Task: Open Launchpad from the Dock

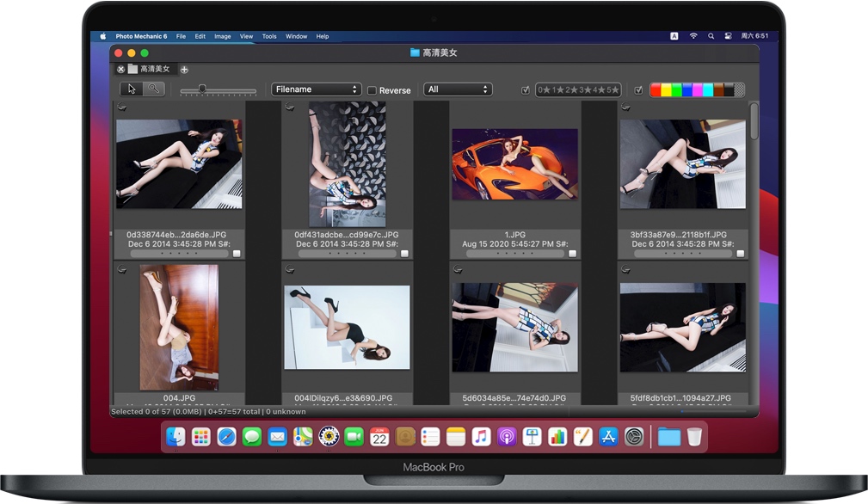Action: [200, 437]
